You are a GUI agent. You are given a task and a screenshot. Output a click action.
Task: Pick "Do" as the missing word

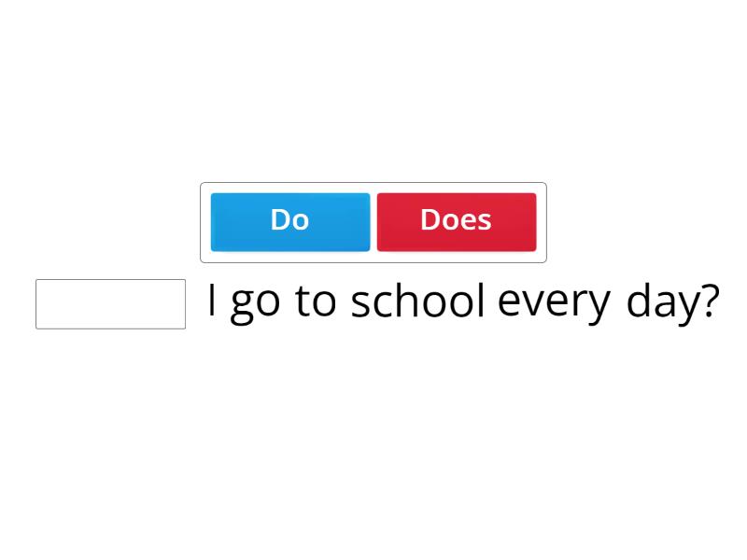[x=289, y=221]
